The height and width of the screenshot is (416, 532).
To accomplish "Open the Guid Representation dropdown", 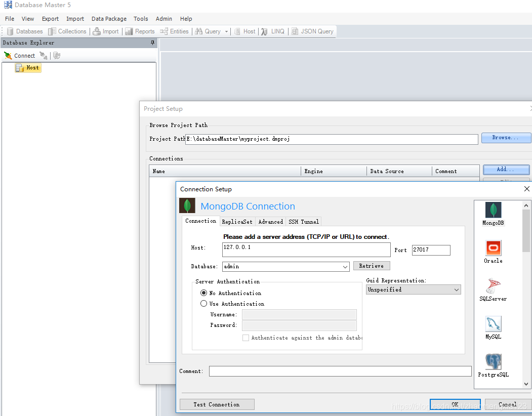I will (413, 289).
